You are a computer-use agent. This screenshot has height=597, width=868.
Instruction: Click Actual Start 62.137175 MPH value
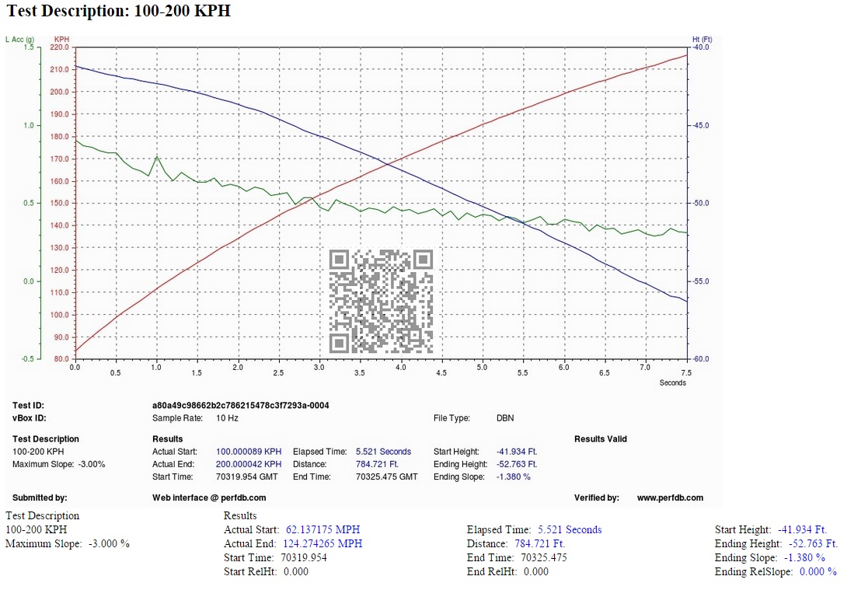pyautogui.click(x=322, y=530)
